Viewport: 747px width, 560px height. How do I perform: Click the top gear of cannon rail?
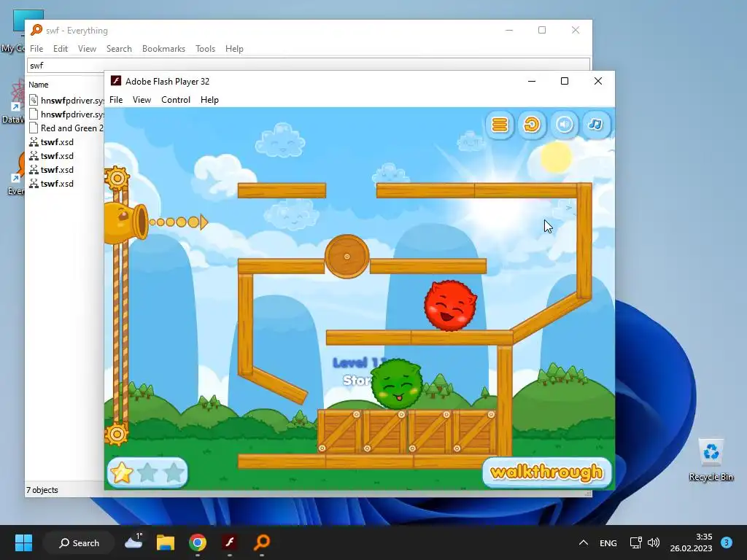pos(117,179)
